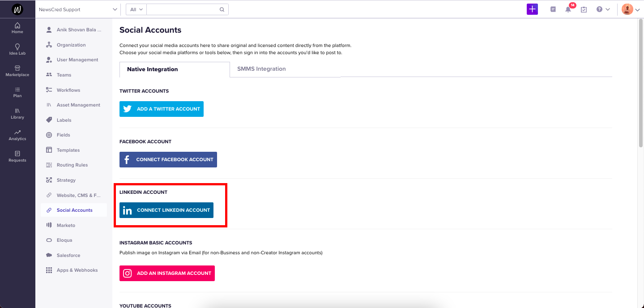The width and height of the screenshot is (644, 308).
Task: Click the LinkedIn Account section label
Action: tap(143, 192)
